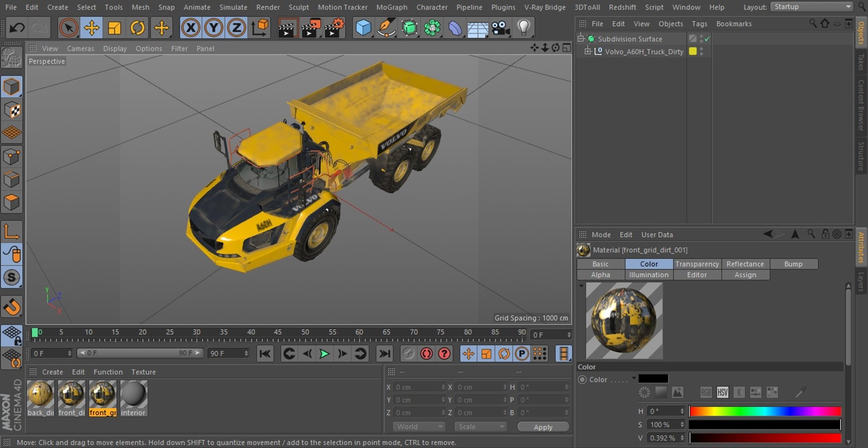Open the Spline Pen tool
868x448 pixels.
tap(386, 28)
